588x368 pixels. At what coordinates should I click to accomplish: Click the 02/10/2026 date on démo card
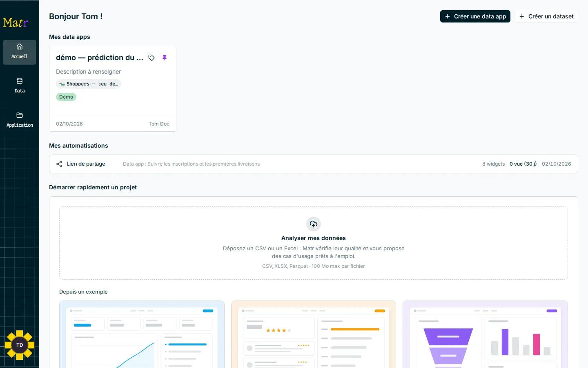click(x=69, y=124)
